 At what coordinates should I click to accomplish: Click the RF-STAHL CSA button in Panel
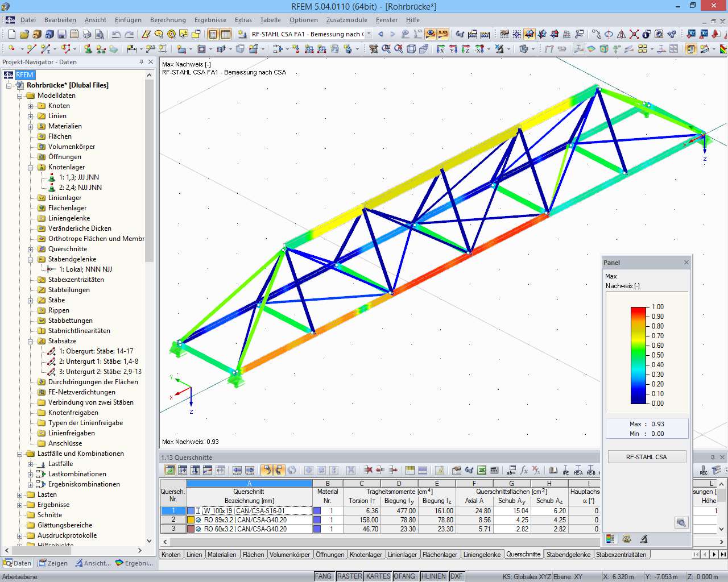pos(647,457)
